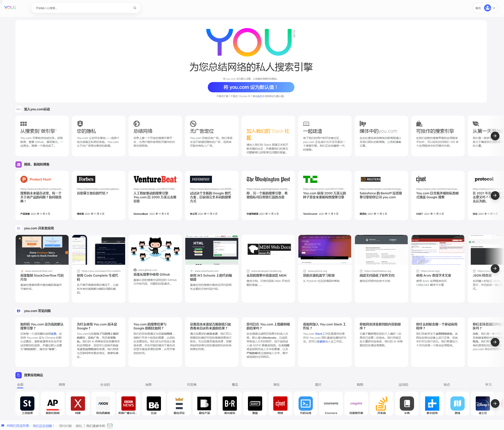Click the search magnifier icon in the search bar

click(x=135, y=8)
